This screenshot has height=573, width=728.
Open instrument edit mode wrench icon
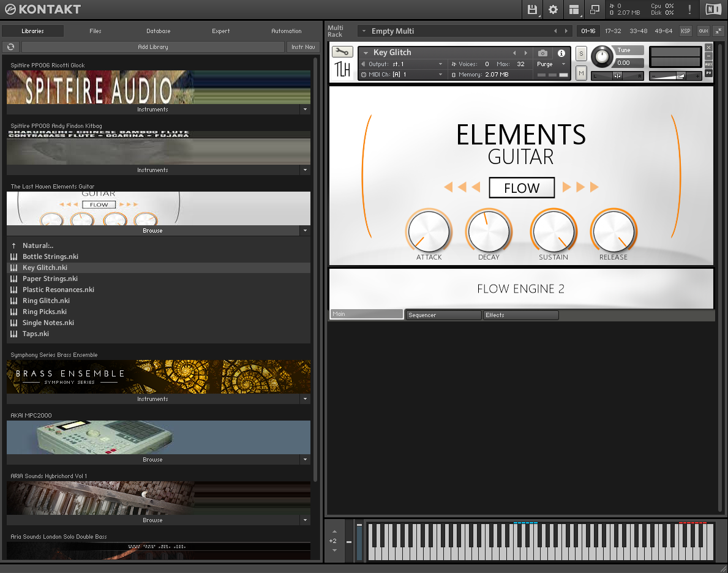(x=343, y=51)
